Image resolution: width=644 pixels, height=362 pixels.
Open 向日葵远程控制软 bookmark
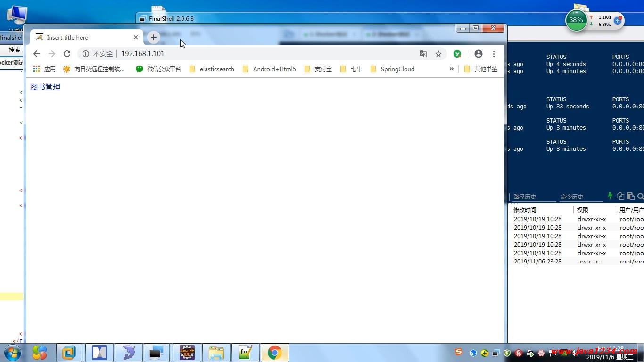(94, 69)
